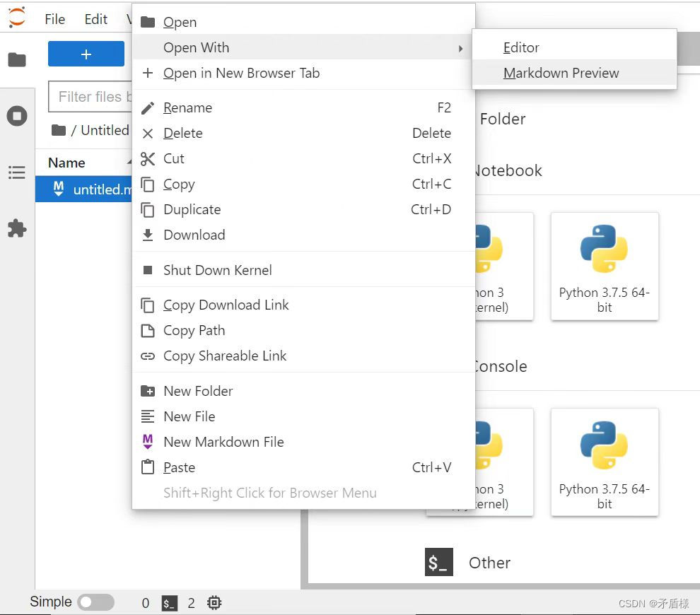Launch Python 3.7.5 64-bit notebook card
Viewport: 700px width, 615px height.
click(x=605, y=266)
